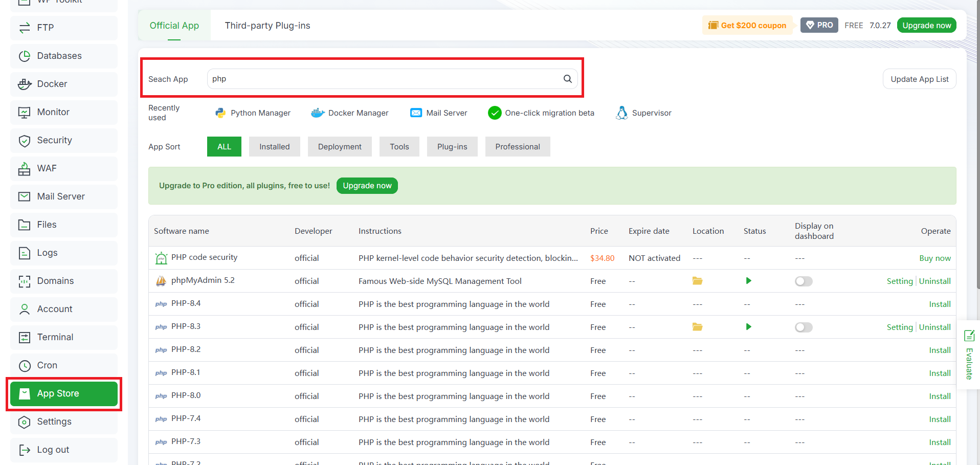
Task: Click the Domains sidebar icon
Action: tap(25, 281)
